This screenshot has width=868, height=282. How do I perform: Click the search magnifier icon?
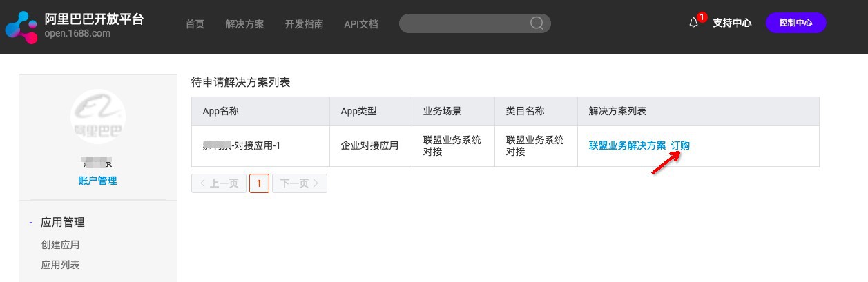click(537, 23)
